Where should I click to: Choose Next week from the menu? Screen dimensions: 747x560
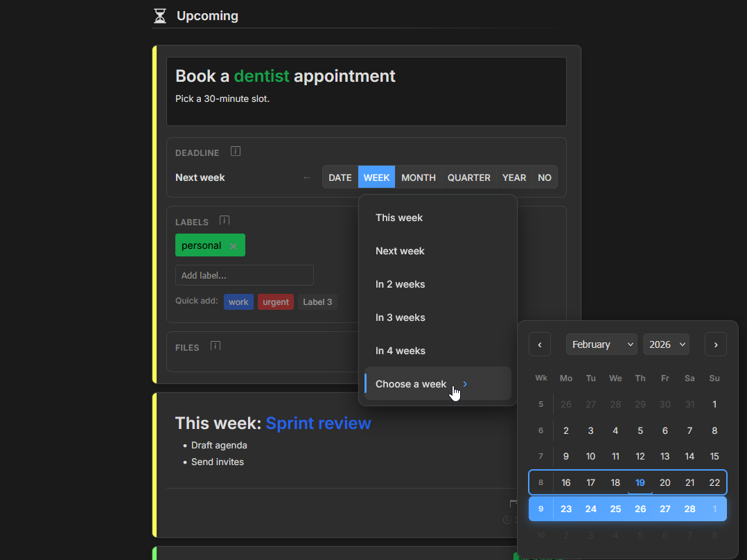point(438,251)
